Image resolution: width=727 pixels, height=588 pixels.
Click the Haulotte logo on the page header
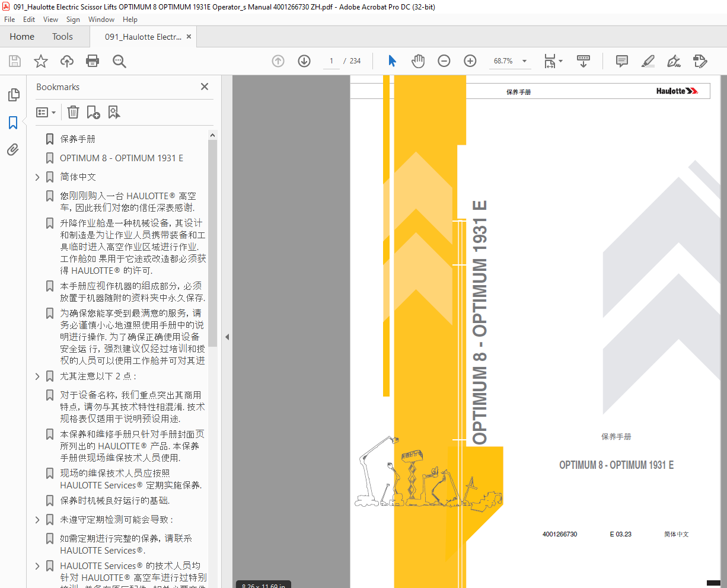[677, 91]
